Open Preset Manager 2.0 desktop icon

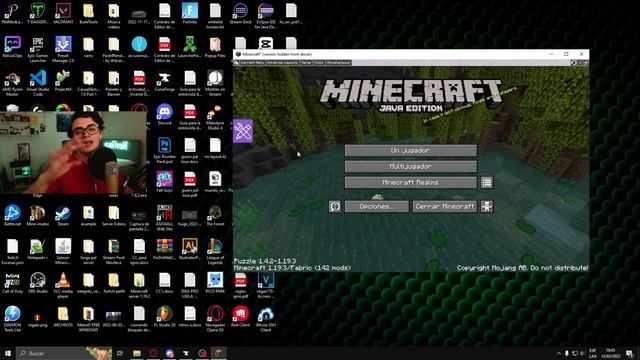[x=63, y=49]
